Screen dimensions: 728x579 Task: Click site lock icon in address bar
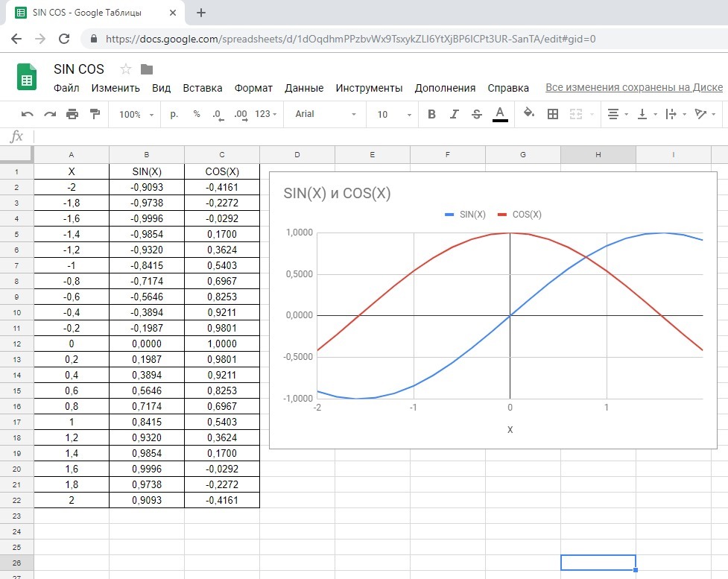pyautogui.click(x=94, y=39)
